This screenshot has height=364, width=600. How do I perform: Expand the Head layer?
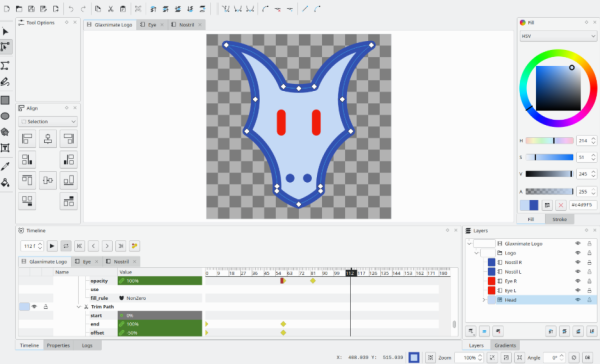pyautogui.click(x=484, y=300)
